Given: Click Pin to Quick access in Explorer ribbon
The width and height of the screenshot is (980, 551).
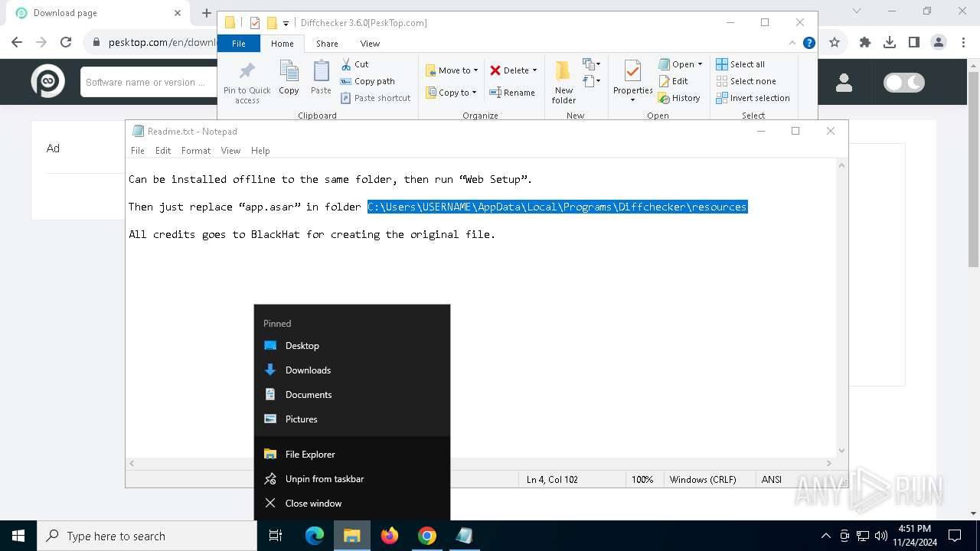Looking at the screenshot, I should [x=247, y=83].
